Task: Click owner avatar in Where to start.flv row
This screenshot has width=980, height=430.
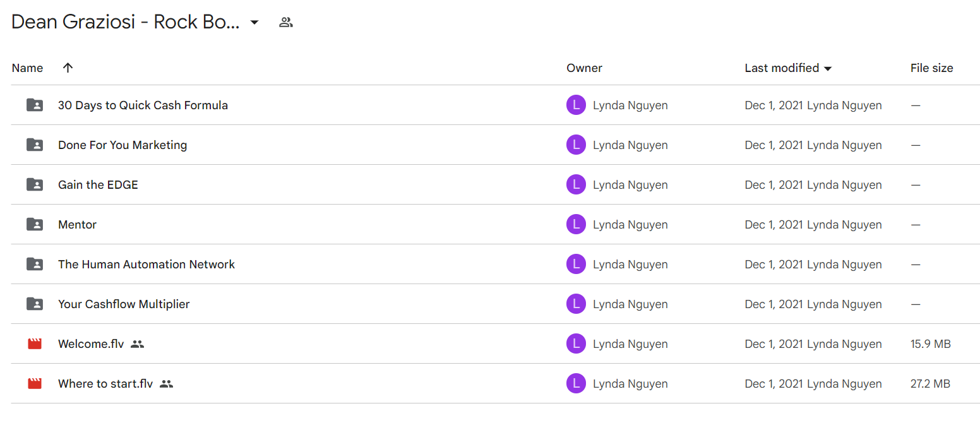Action: (576, 384)
